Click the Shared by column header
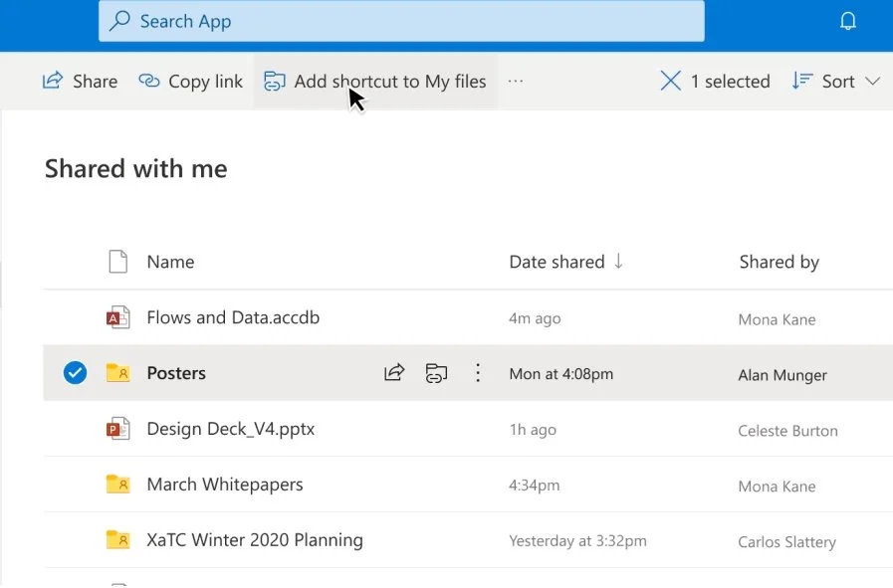Image resolution: width=893 pixels, height=588 pixels. point(779,262)
